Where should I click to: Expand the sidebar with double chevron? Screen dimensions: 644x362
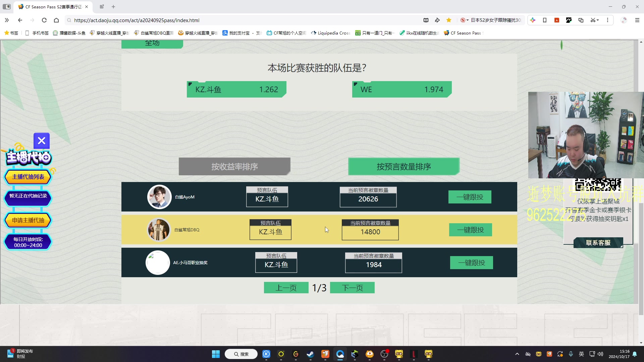click(7, 20)
